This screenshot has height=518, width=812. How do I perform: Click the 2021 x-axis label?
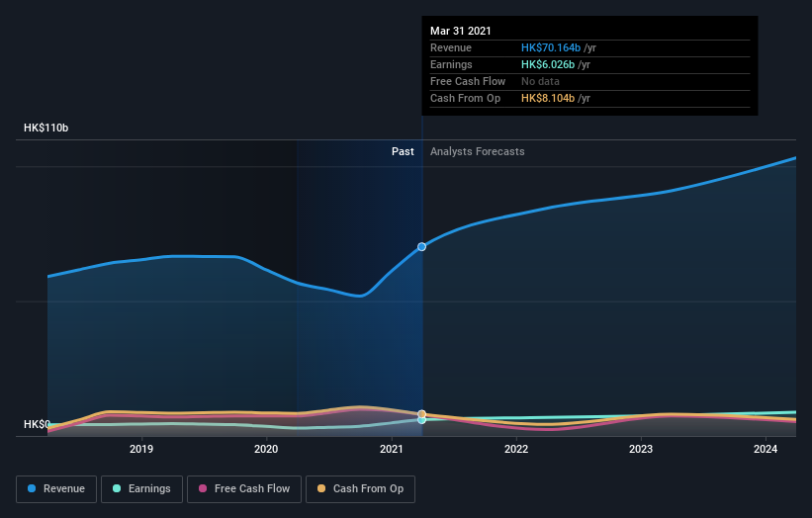392,449
